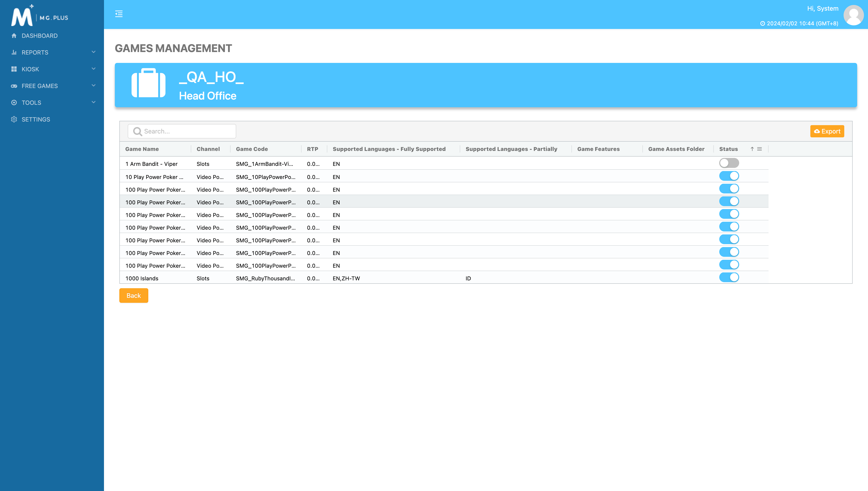Click the sidebar collapse hamburger icon

119,14
